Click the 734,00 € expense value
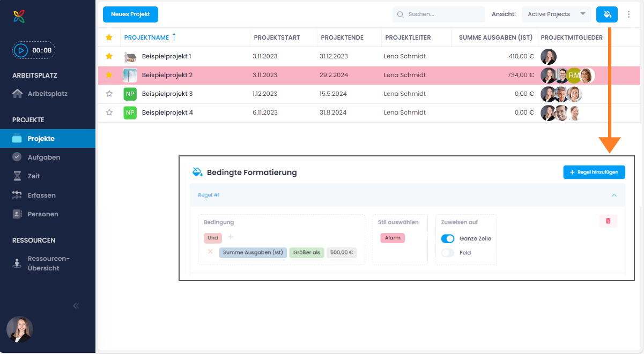The image size is (644, 354). coord(521,75)
